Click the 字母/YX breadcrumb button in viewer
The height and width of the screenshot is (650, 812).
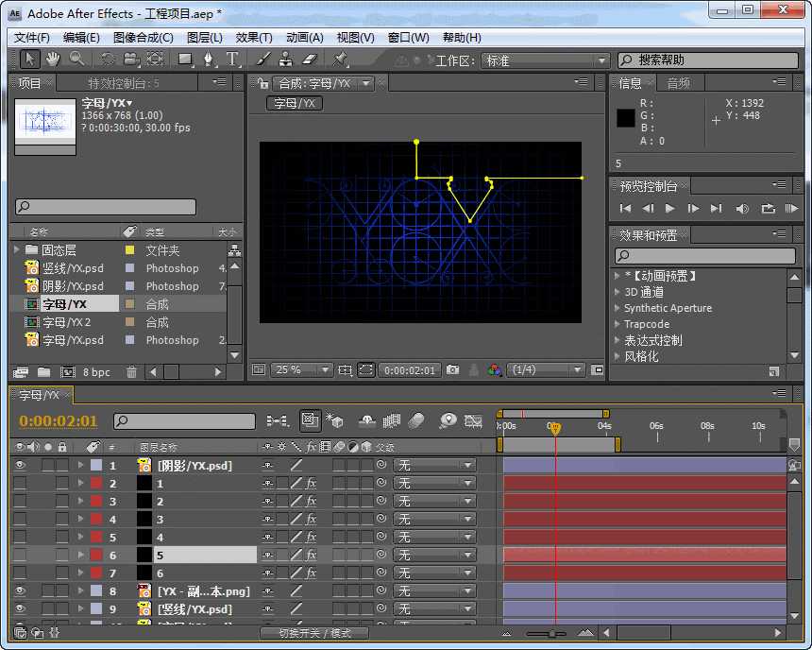click(x=295, y=103)
